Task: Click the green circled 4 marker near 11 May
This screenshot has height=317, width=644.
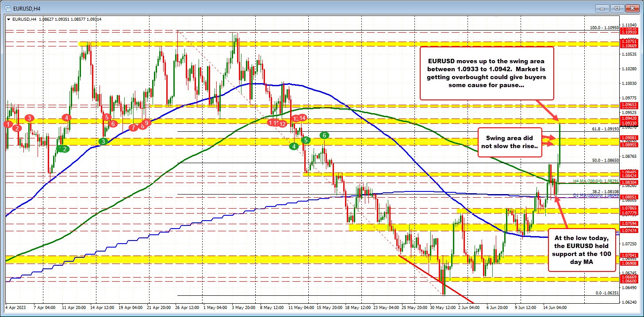Action: click(x=294, y=146)
